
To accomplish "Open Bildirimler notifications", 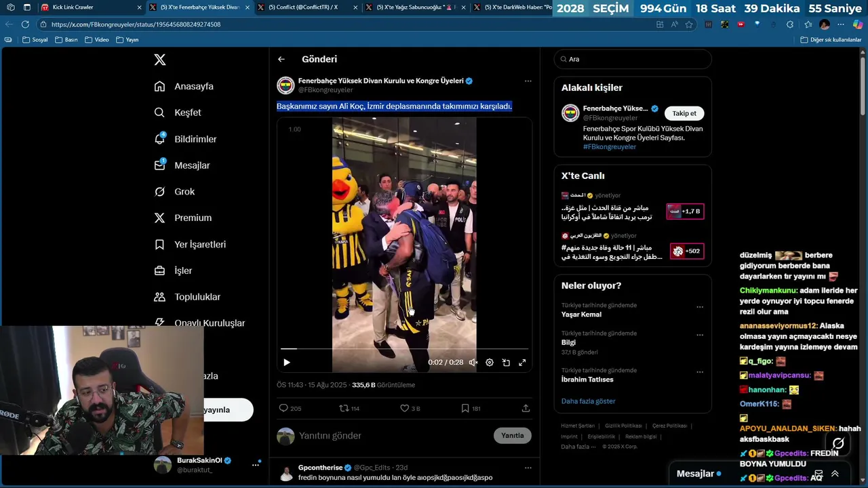I will coord(186,139).
